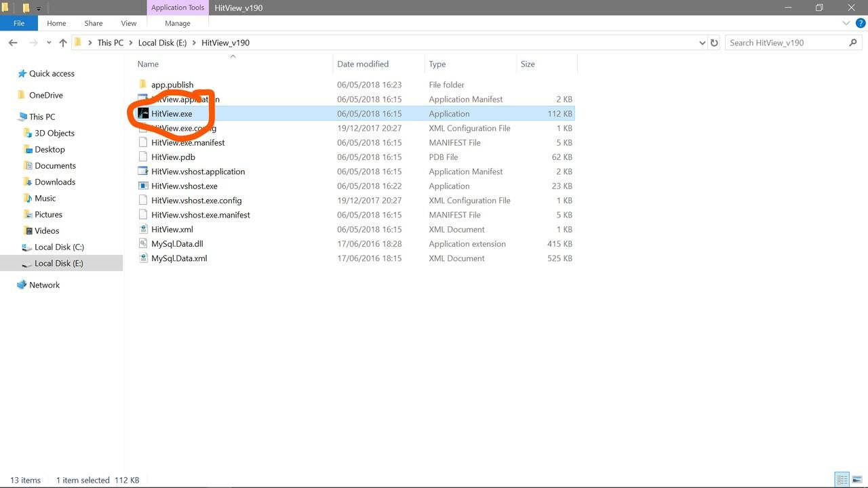
Task: Sort files by Name column
Action: tap(148, 64)
